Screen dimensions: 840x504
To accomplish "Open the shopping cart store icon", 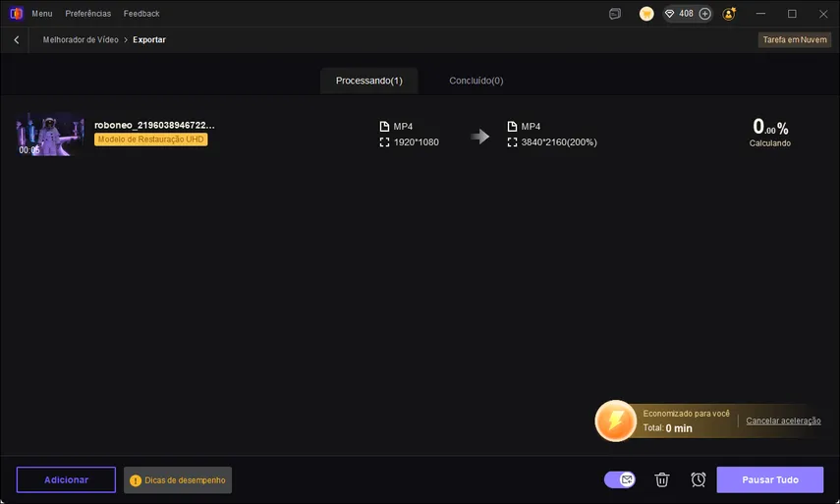I will (646, 14).
